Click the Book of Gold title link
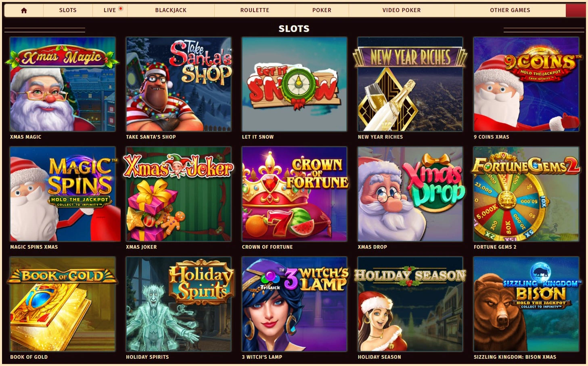This screenshot has width=588, height=366. point(29,357)
